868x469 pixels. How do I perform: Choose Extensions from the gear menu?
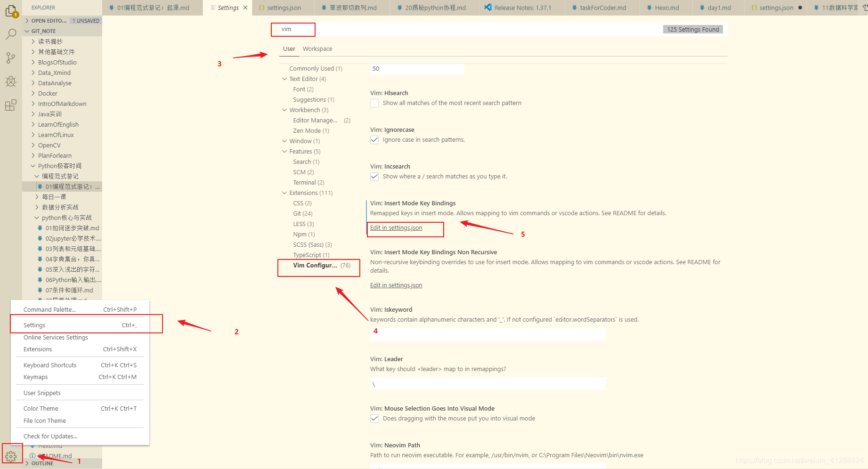click(80, 349)
